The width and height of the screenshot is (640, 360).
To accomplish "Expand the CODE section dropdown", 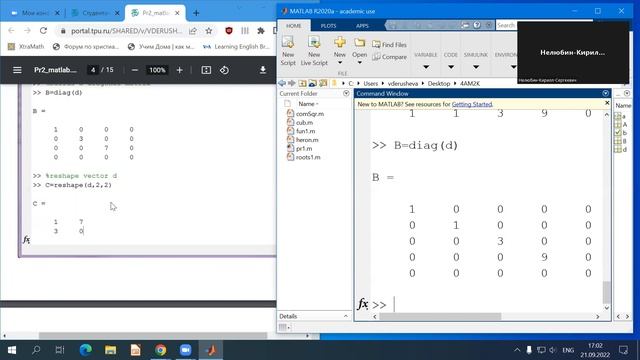I will click(451, 67).
